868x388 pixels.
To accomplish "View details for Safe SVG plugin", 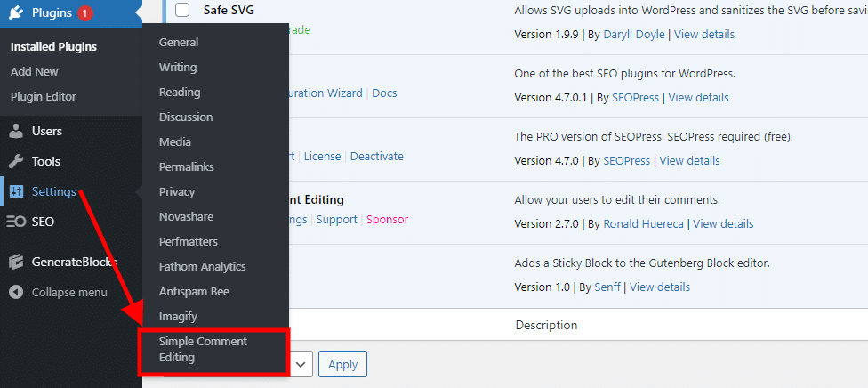I will tap(704, 35).
